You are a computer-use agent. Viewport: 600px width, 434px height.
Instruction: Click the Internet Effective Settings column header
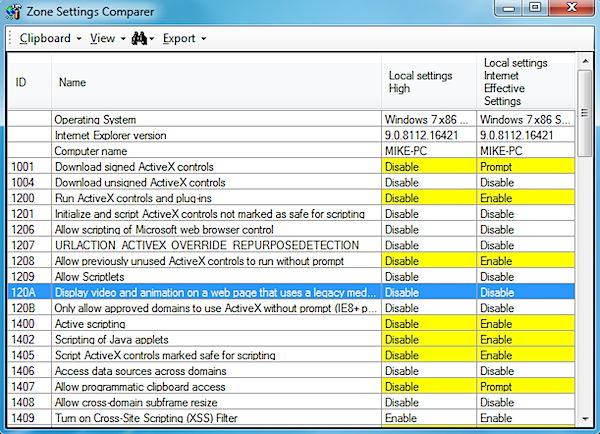526,82
